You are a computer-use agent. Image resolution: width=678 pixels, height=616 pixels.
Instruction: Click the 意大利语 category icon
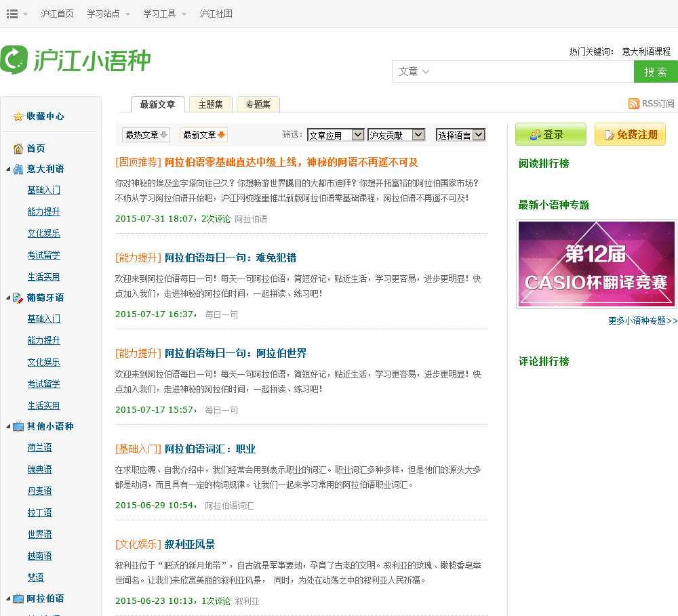coord(18,169)
